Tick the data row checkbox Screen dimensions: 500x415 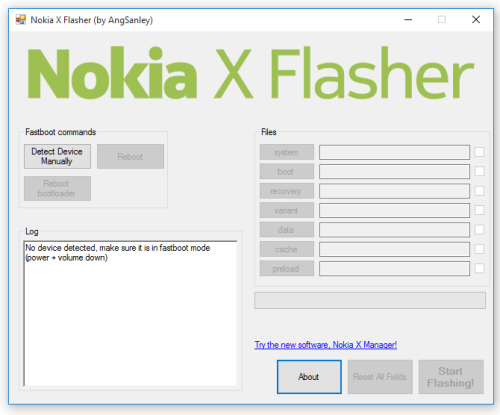pyautogui.click(x=479, y=229)
